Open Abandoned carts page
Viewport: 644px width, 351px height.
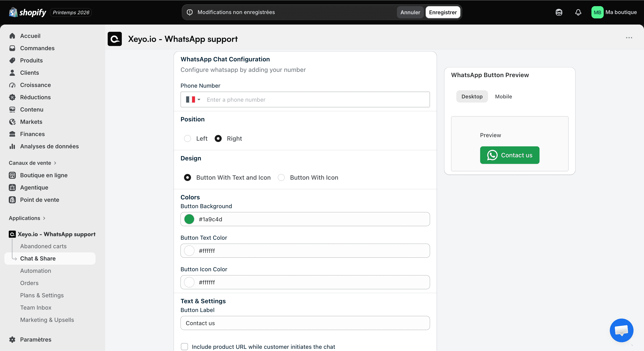43,246
